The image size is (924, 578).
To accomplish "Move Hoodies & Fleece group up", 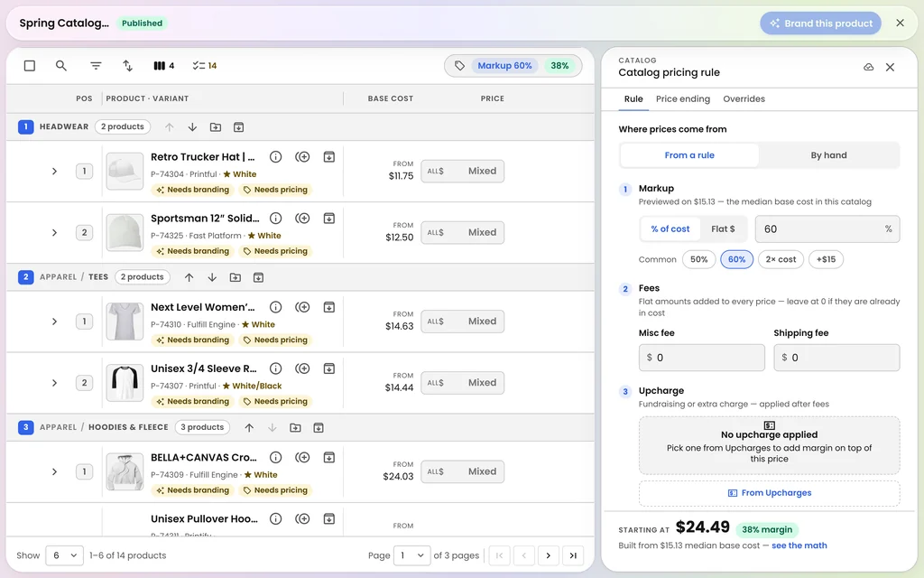I will point(249,427).
